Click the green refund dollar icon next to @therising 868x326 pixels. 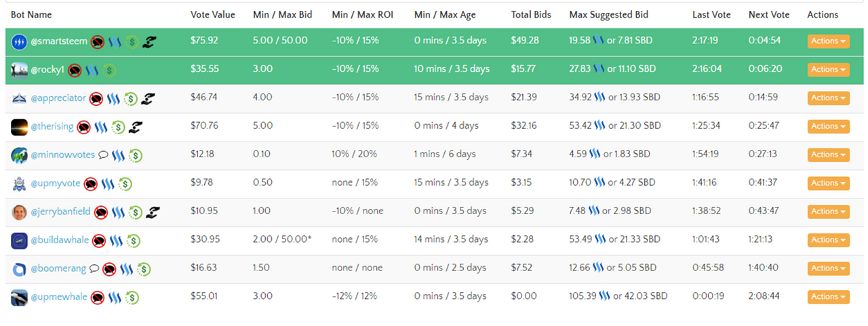(118, 127)
